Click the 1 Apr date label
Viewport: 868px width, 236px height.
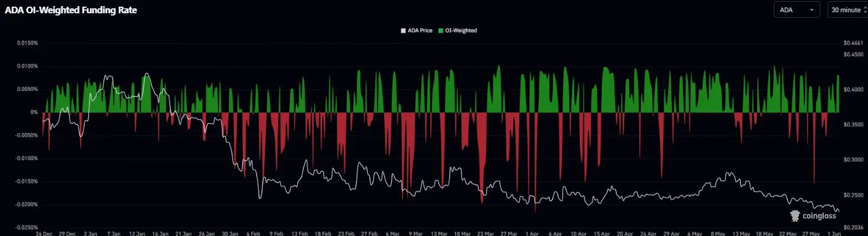point(531,233)
